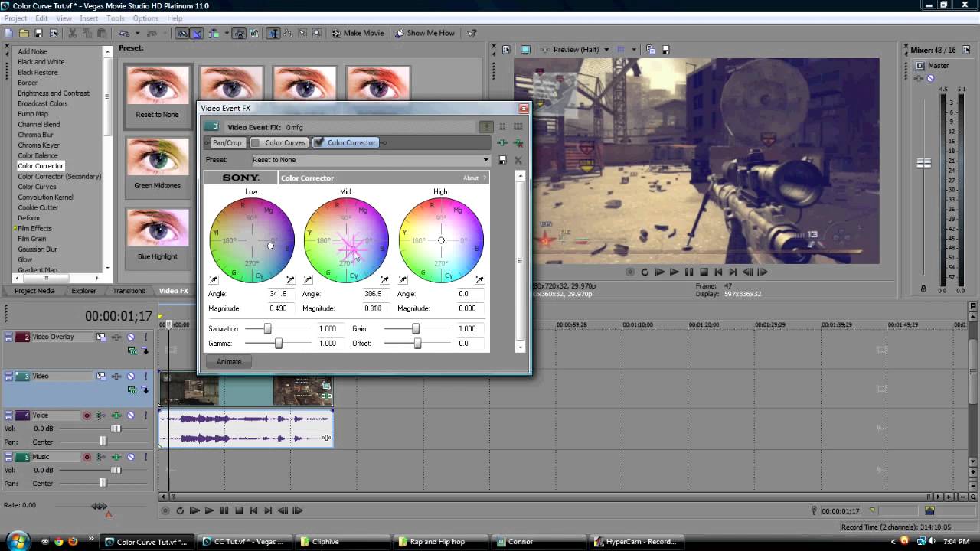Open track motion on Video track
This screenshot has height=551, width=980.
pyautogui.click(x=101, y=376)
